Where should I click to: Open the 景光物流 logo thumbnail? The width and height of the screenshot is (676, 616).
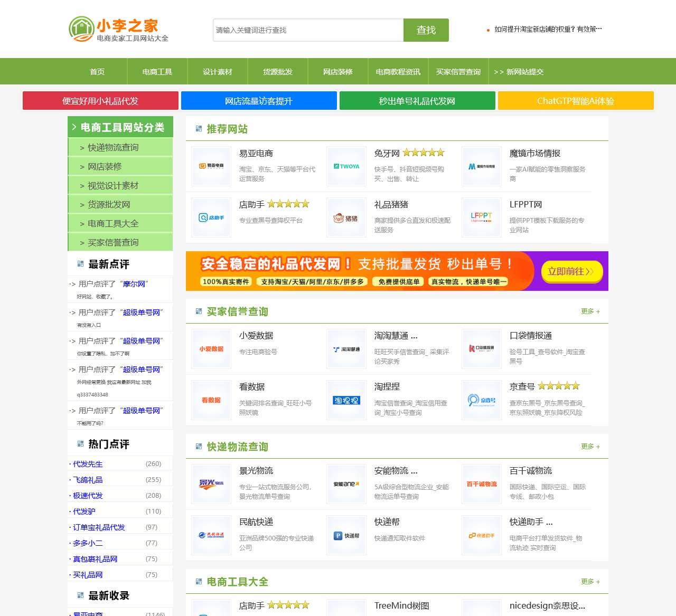click(x=211, y=484)
